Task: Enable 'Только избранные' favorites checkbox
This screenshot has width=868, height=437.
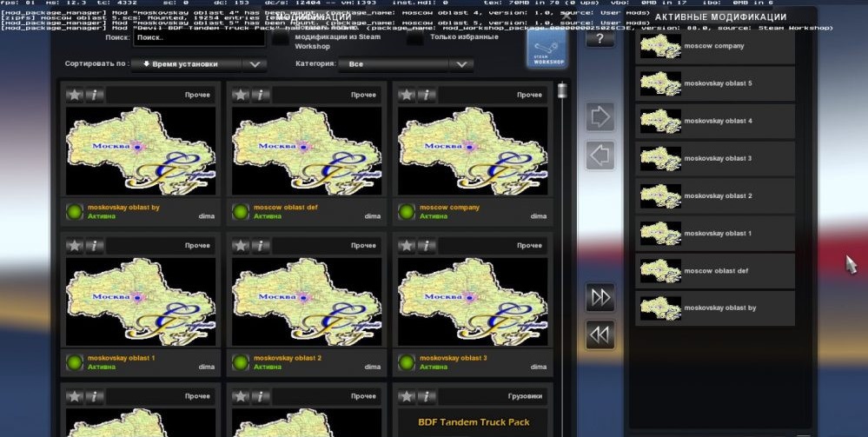Action: pos(415,39)
